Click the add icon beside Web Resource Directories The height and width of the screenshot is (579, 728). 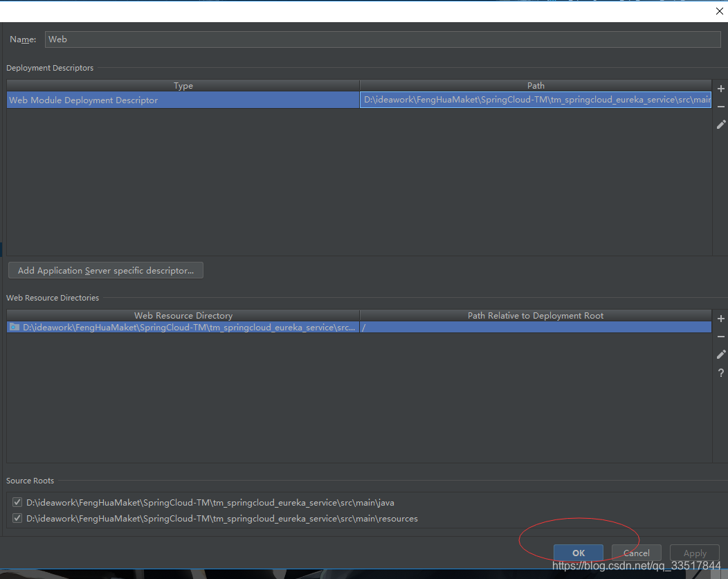click(x=720, y=319)
